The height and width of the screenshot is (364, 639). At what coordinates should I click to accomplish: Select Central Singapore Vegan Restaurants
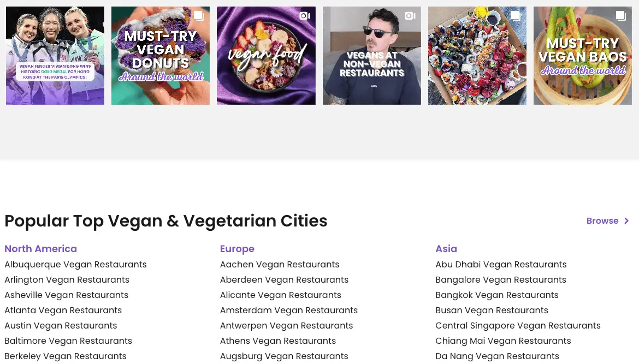point(518,326)
